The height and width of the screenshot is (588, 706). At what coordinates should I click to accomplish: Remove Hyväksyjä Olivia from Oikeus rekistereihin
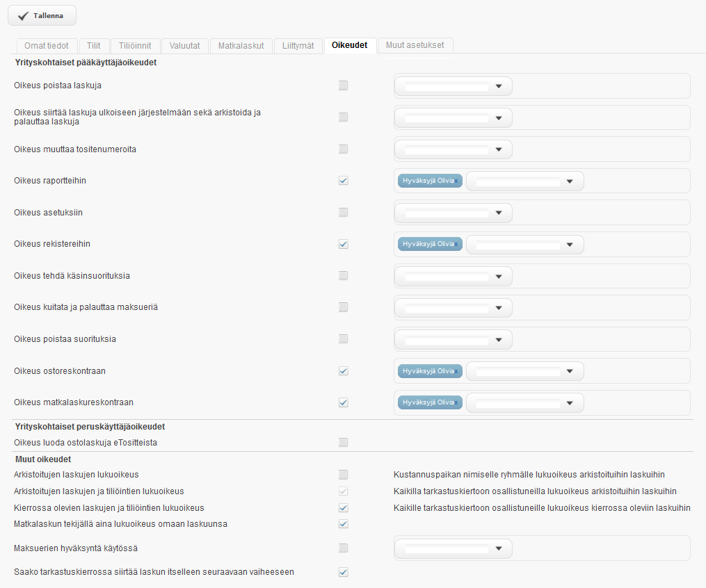tap(456, 245)
